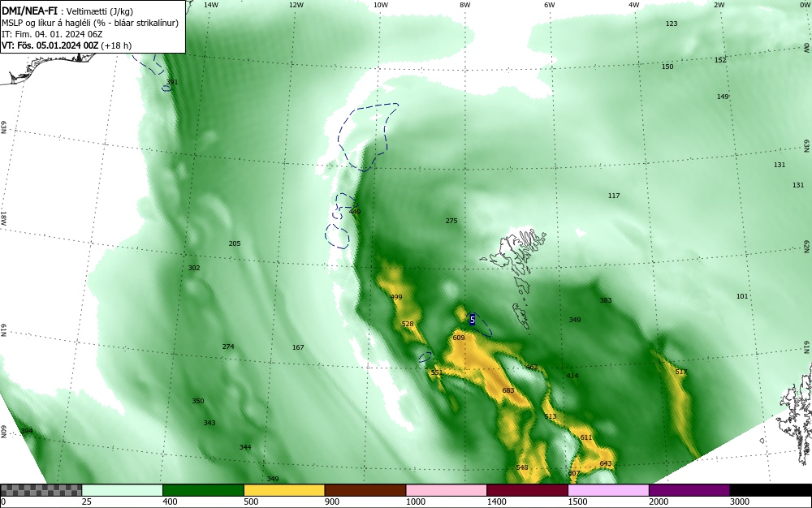Click the value 150 on the map
Viewport: 812px width, 508px height.
(667, 67)
